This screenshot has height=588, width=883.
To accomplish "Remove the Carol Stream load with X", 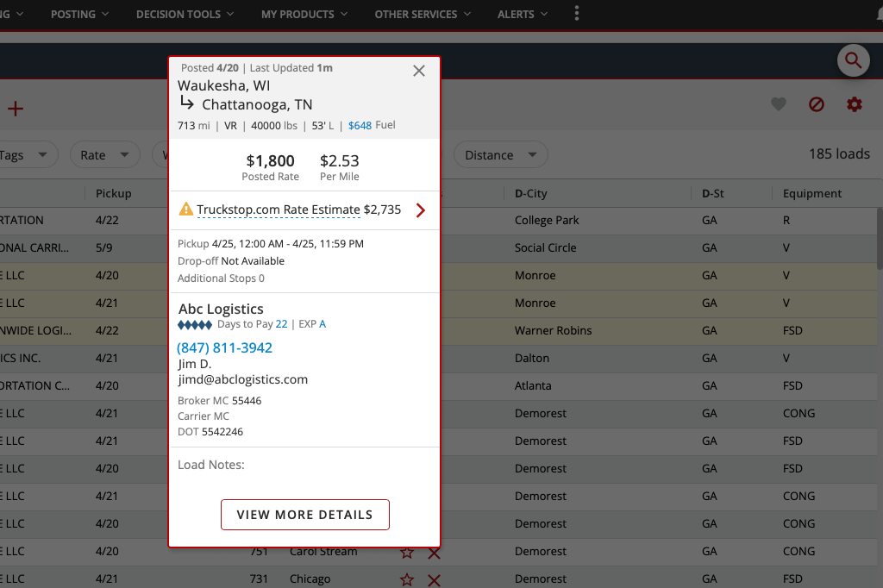I will coord(434,553).
